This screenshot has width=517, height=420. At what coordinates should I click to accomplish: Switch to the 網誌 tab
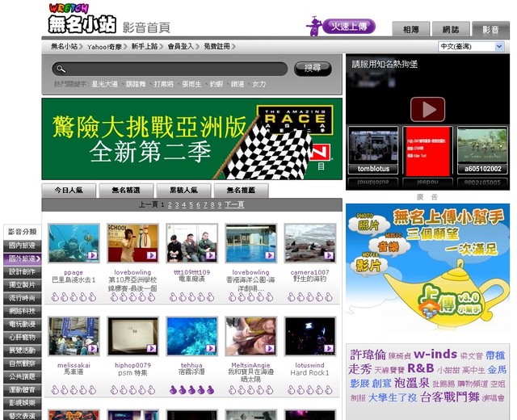(x=451, y=29)
